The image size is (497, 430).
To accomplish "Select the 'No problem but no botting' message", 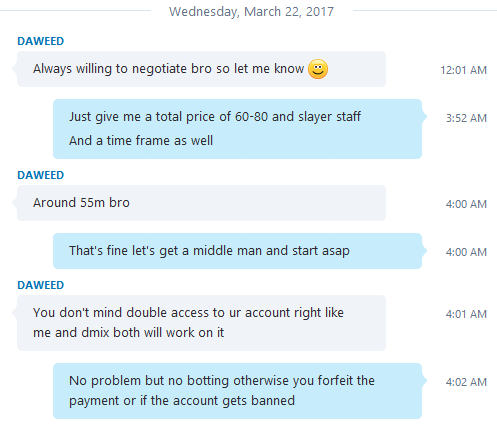I will pos(237,391).
